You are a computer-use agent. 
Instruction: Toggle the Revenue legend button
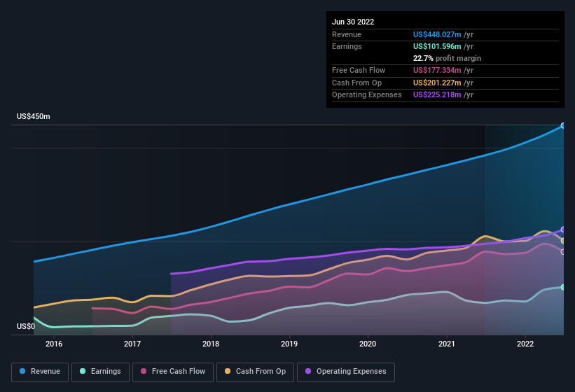[40, 372]
